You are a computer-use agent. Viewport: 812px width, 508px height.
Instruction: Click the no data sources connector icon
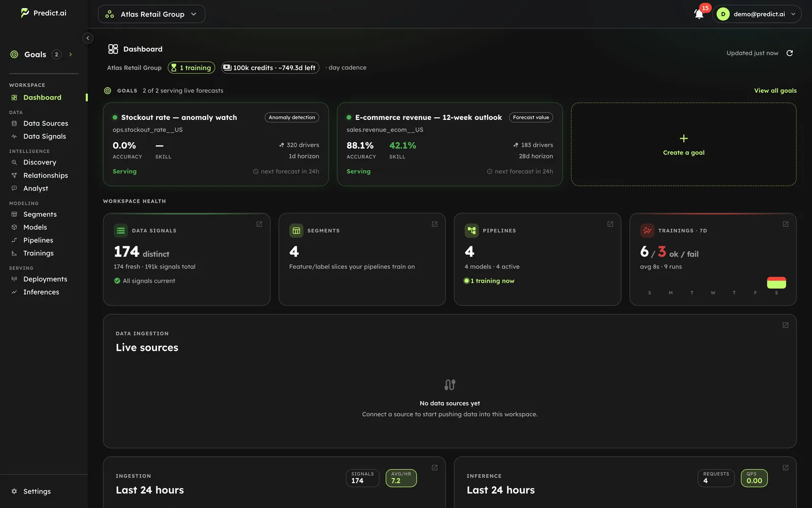[x=450, y=385]
